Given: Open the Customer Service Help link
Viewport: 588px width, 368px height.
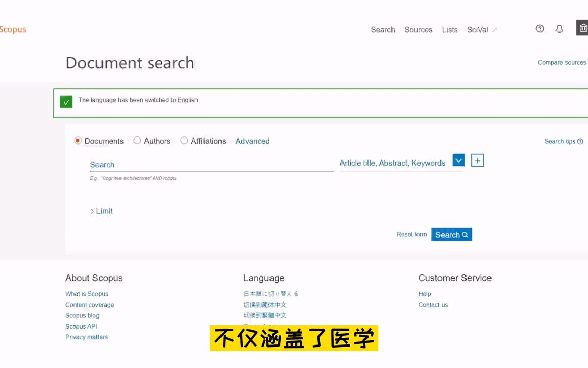Looking at the screenshot, I should tap(425, 294).
